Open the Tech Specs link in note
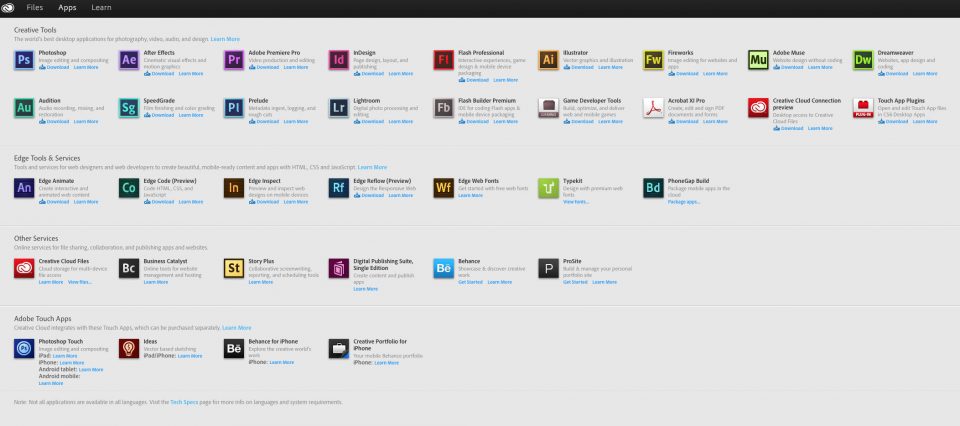 [182, 402]
